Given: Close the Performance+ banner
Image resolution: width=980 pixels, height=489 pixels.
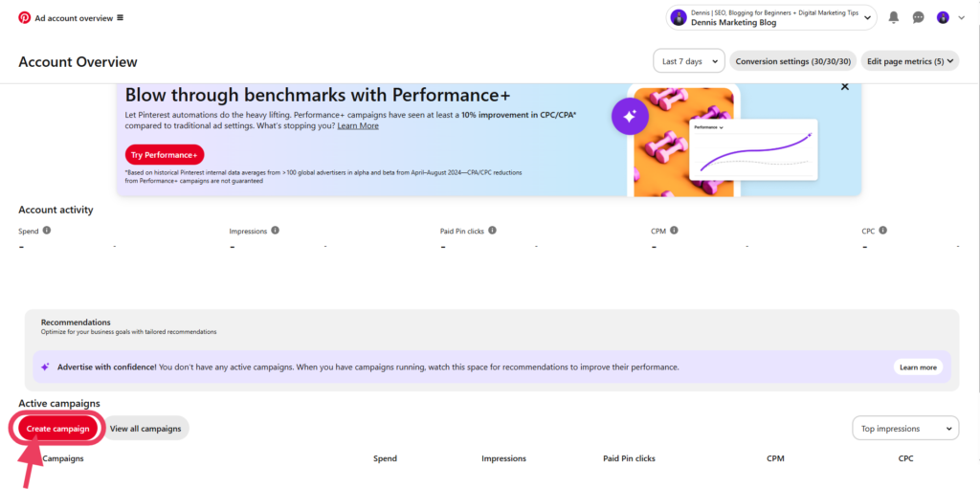Looking at the screenshot, I should 845,87.
